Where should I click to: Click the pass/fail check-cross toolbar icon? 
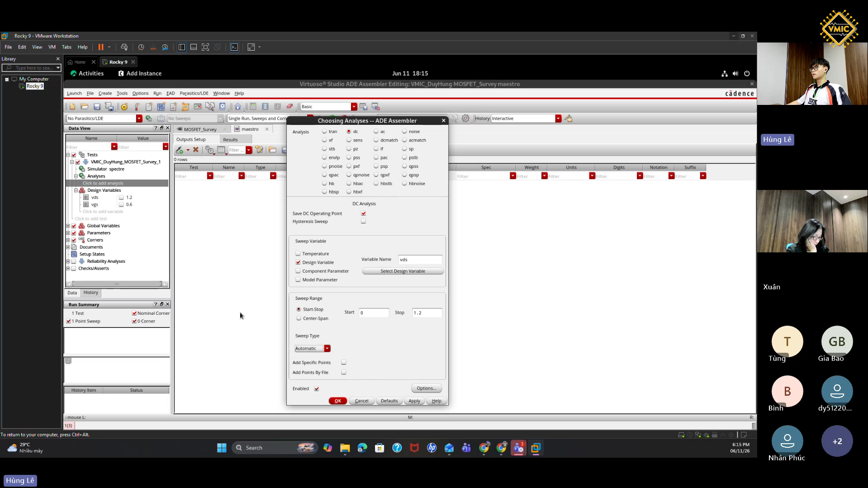pos(198,107)
